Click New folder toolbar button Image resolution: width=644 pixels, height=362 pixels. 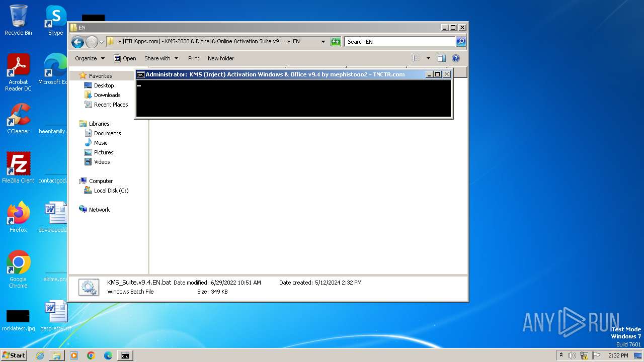(221, 58)
